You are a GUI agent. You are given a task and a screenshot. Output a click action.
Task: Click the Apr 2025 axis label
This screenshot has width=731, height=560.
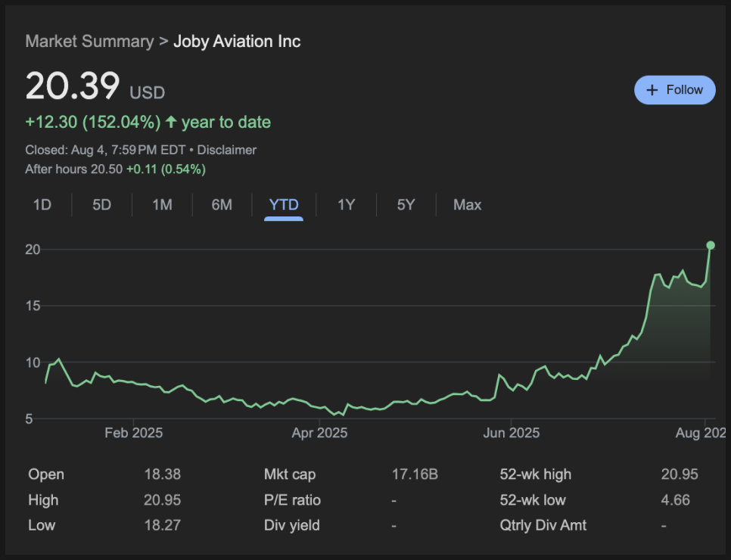[x=320, y=433]
